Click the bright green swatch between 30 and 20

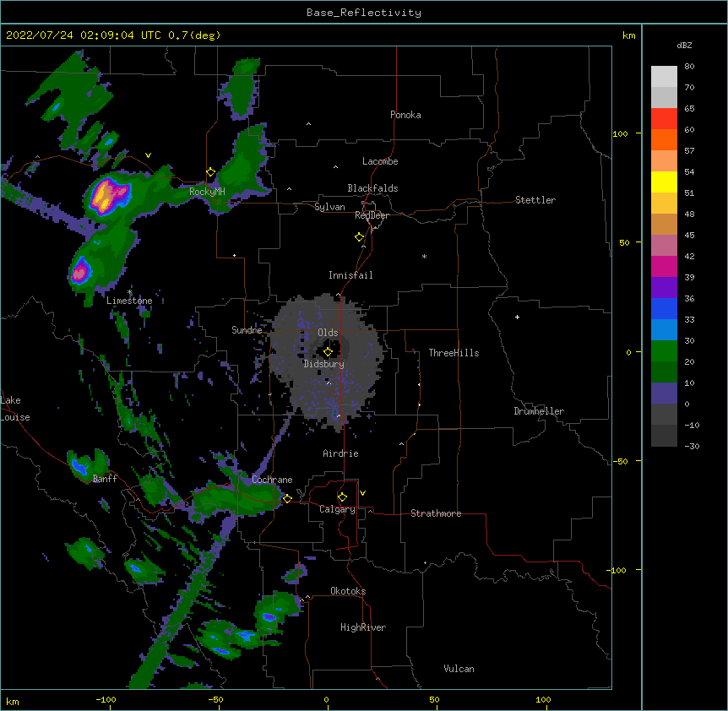pyautogui.click(x=664, y=351)
